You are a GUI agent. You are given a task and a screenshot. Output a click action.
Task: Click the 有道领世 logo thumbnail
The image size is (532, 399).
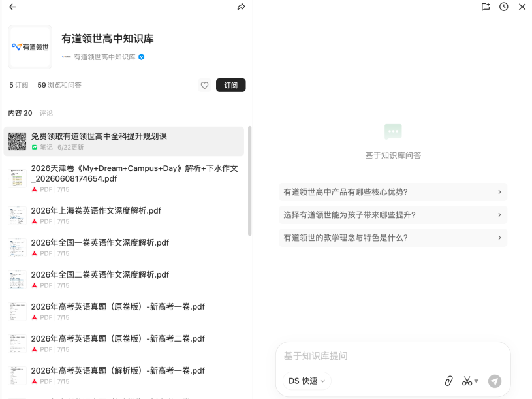[x=30, y=47]
